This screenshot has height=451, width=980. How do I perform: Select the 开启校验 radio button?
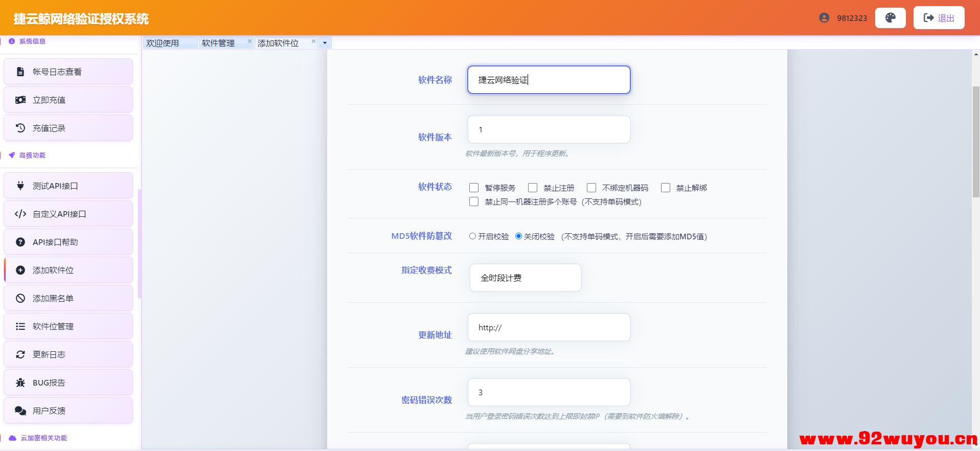click(x=472, y=236)
